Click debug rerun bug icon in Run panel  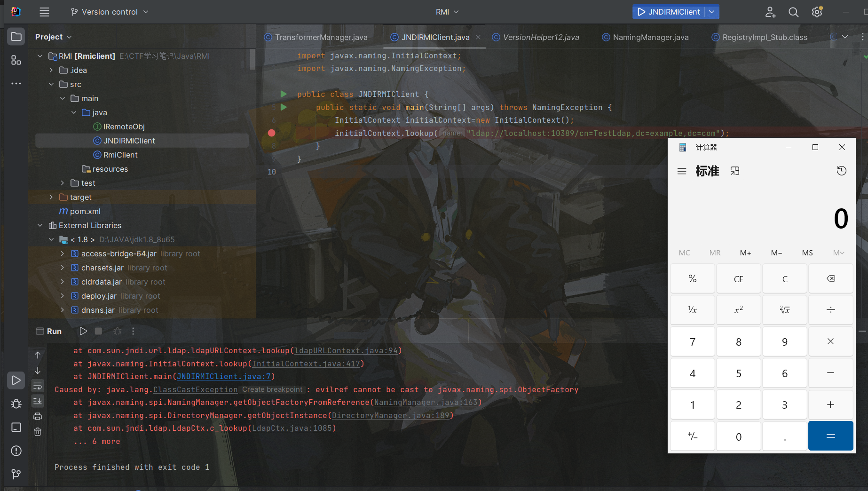click(118, 331)
